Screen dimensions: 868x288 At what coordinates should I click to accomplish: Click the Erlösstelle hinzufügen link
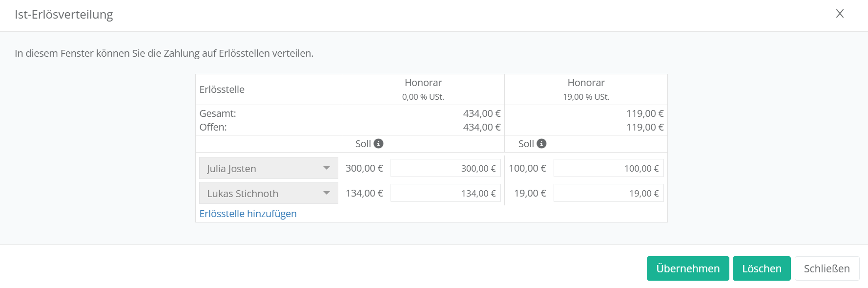tap(248, 214)
